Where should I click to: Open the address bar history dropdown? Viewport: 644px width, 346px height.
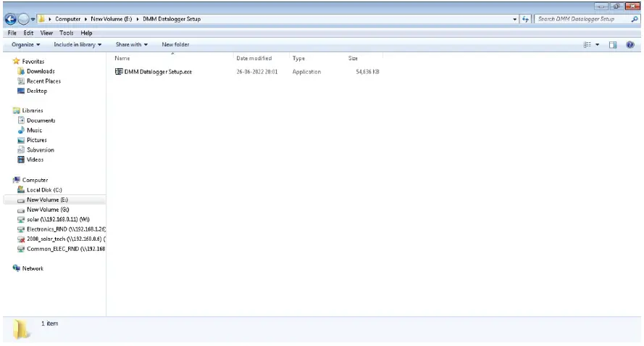coord(514,19)
